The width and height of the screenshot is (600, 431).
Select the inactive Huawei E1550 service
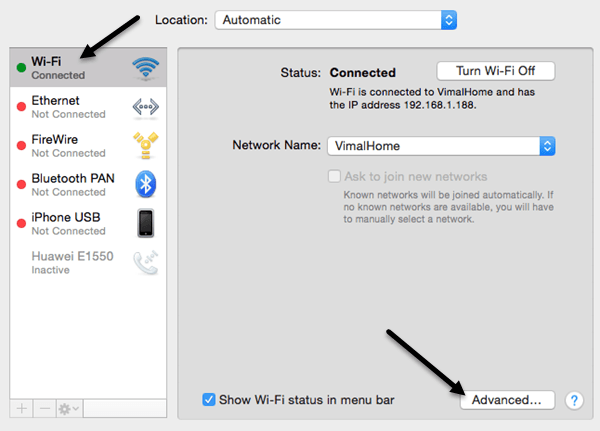(x=88, y=263)
